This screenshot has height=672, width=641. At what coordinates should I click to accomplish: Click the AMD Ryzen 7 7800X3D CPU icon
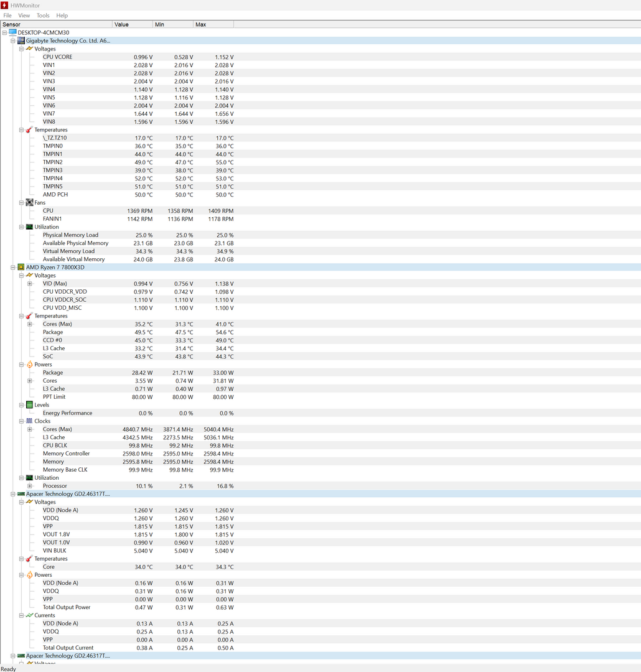click(x=21, y=267)
